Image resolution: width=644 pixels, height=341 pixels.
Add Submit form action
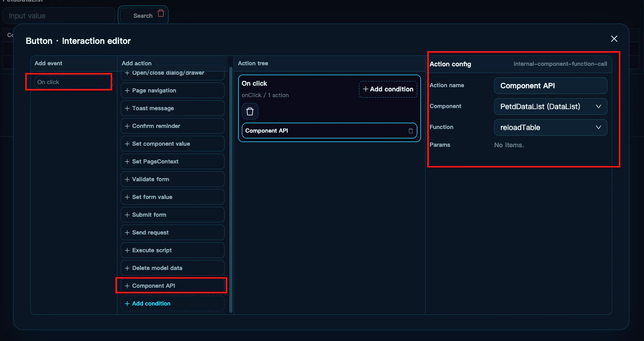pos(172,215)
